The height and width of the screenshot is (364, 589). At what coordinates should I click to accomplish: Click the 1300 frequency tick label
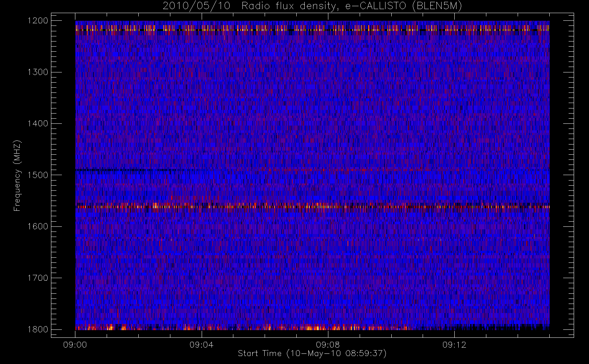pyautogui.click(x=38, y=72)
